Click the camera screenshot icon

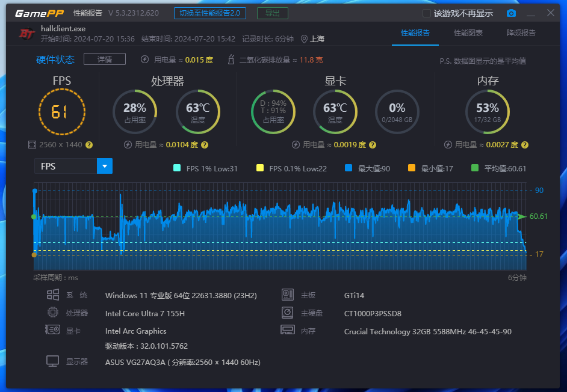click(x=511, y=13)
